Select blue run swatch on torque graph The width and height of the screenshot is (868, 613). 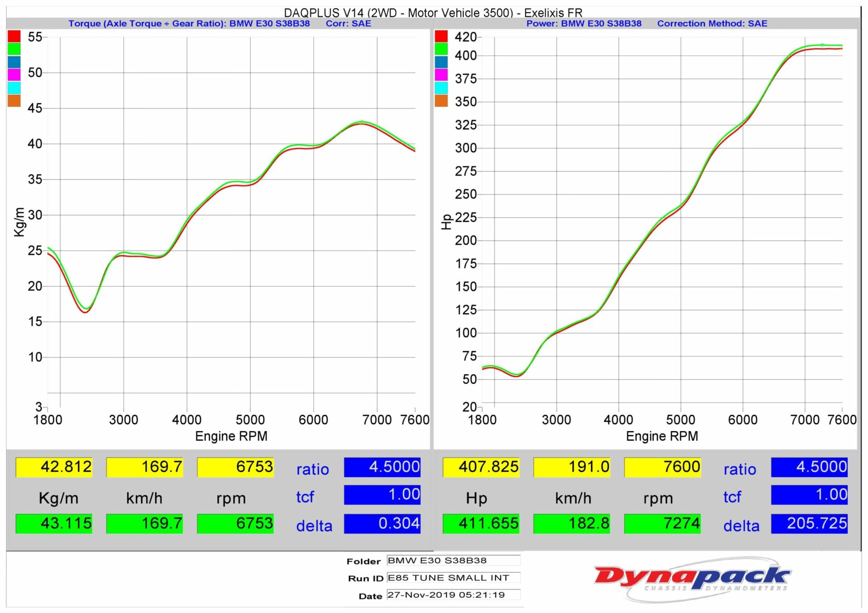14,62
